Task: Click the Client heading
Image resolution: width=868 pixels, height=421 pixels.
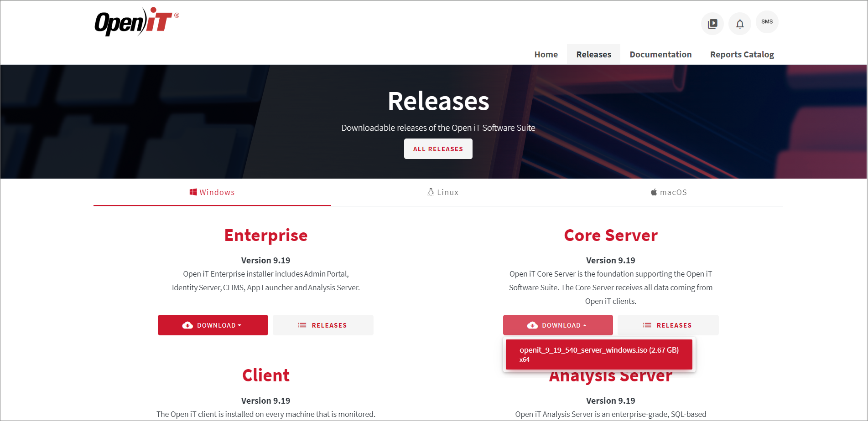Action: point(266,375)
